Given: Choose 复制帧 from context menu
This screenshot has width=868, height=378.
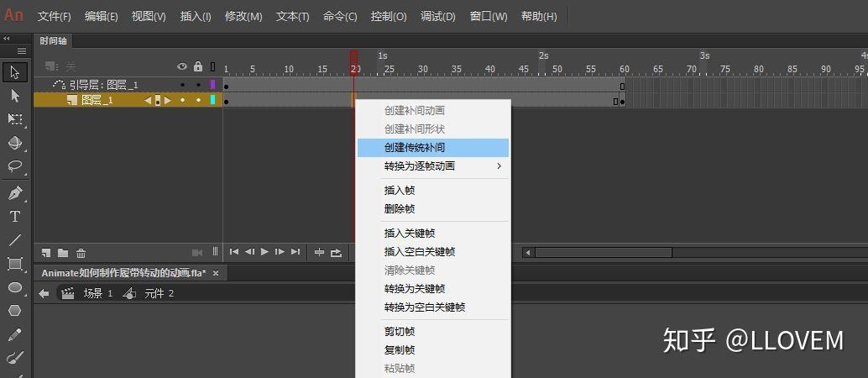Looking at the screenshot, I should pos(433,350).
